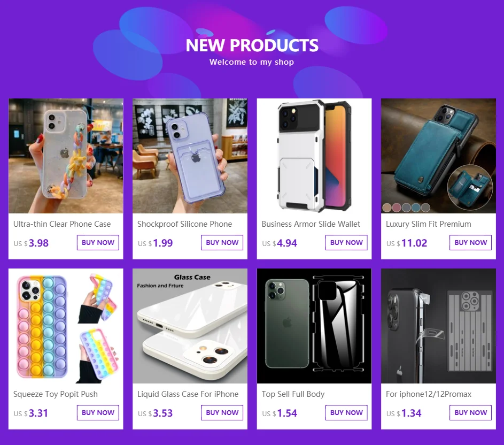The width and height of the screenshot is (504, 445).
Task: Click the NEW PRODUCTS banner heading
Action: pos(252,45)
